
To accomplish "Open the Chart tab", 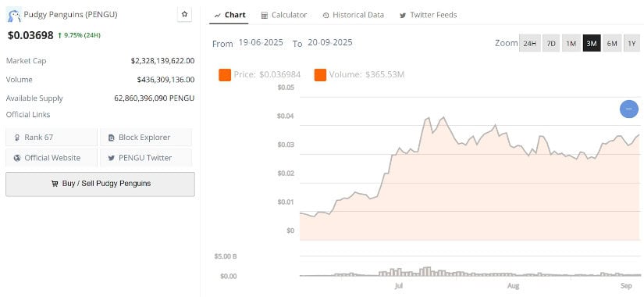I will tap(229, 15).
